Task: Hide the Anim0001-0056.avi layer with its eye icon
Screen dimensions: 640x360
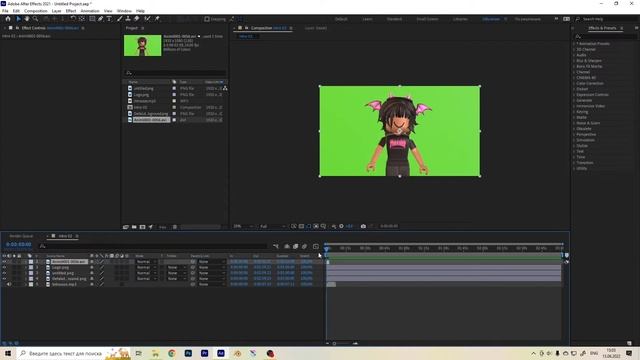Action: [4, 262]
